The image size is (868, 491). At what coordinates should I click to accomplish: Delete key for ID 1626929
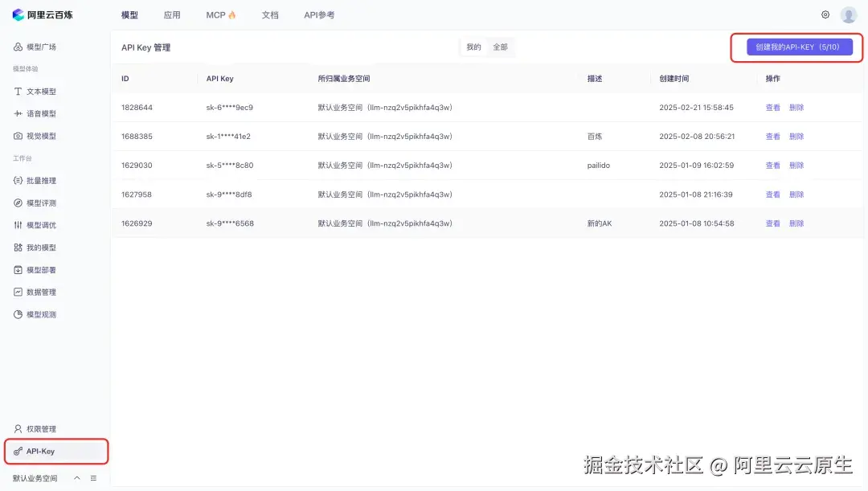(x=796, y=223)
